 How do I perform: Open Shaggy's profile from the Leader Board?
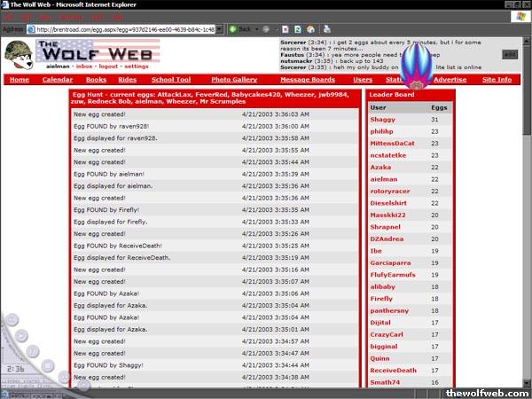(383, 119)
